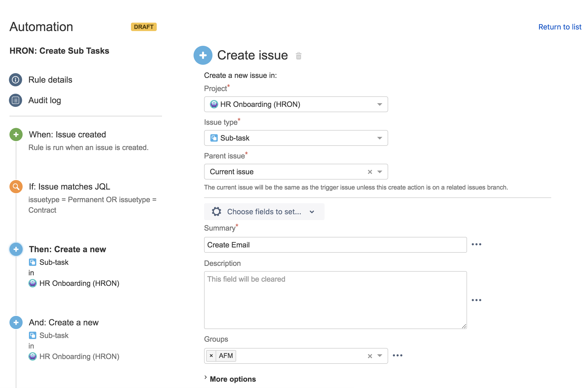
Task: Open the Audit log icon
Action: [x=16, y=100]
